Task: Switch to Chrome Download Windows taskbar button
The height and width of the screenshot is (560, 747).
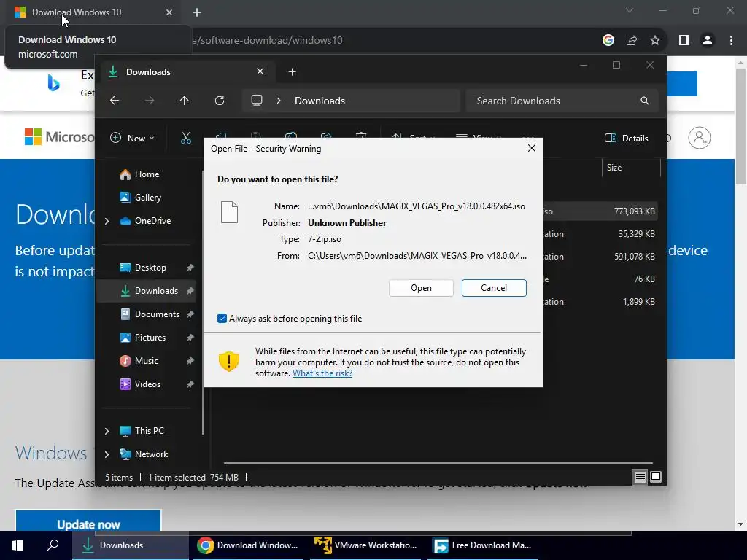Action: [248, 545]
